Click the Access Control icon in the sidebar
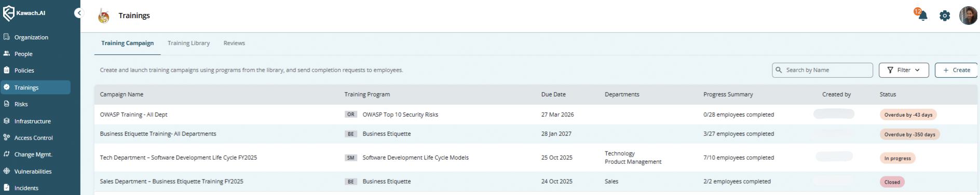Viewport: 980px width, 195px height. point(7,137)
